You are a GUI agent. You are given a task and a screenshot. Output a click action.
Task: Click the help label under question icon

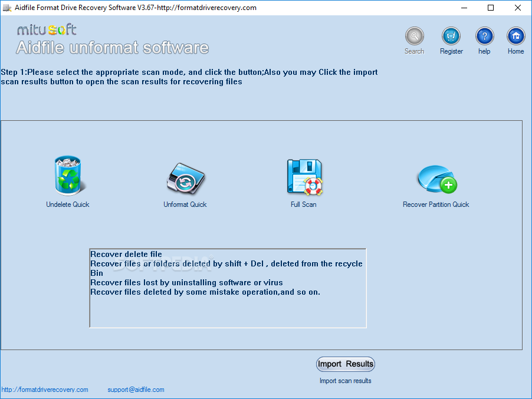[484, 51]
